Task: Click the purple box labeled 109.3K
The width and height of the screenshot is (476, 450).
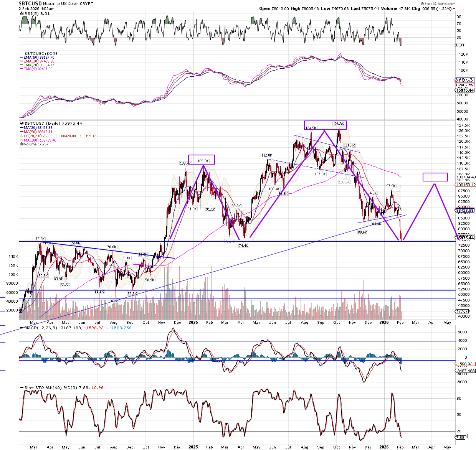Action: [202, 160]
